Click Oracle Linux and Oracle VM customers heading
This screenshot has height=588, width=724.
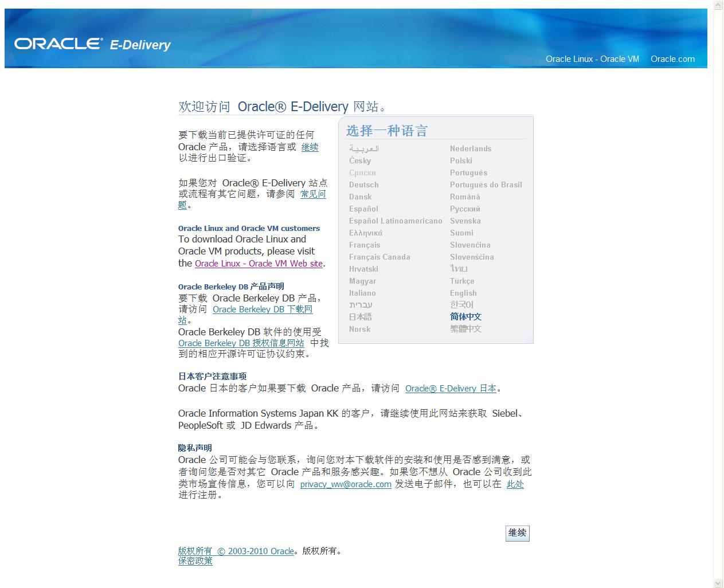(249, 228)
